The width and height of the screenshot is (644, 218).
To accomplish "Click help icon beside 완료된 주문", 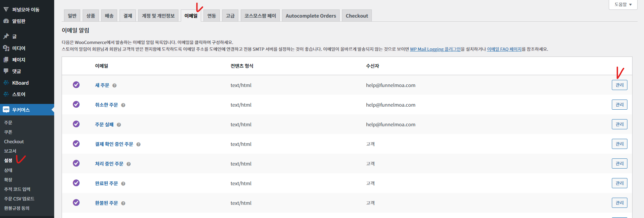I will [x=123, y=184].
